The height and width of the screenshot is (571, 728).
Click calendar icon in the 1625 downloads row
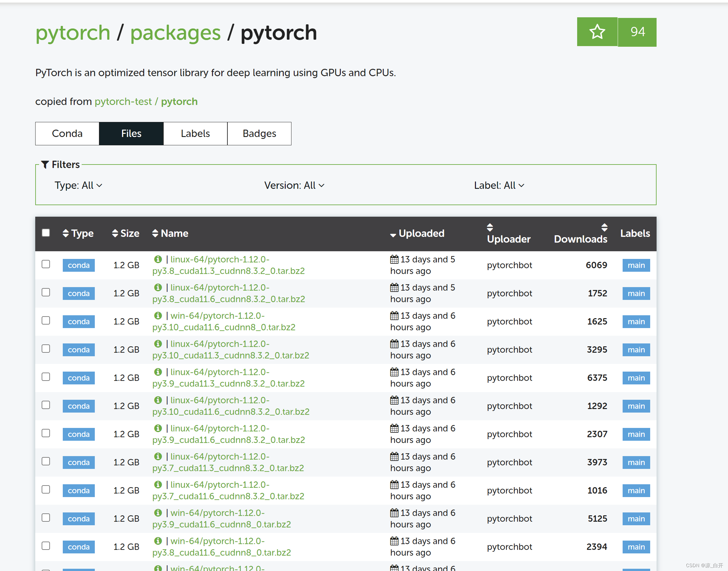[x=394, y=315]
